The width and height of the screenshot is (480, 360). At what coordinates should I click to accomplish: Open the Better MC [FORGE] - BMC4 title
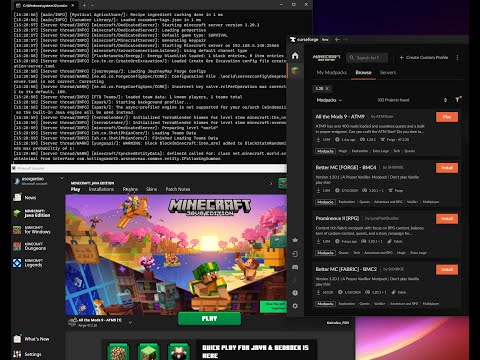[x=346, y=167]
